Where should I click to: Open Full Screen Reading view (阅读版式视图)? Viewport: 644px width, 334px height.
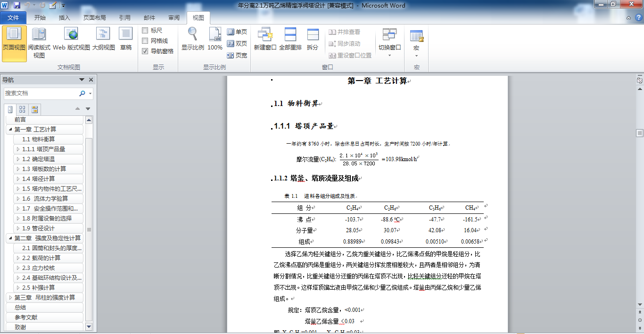tap(39, 44)
